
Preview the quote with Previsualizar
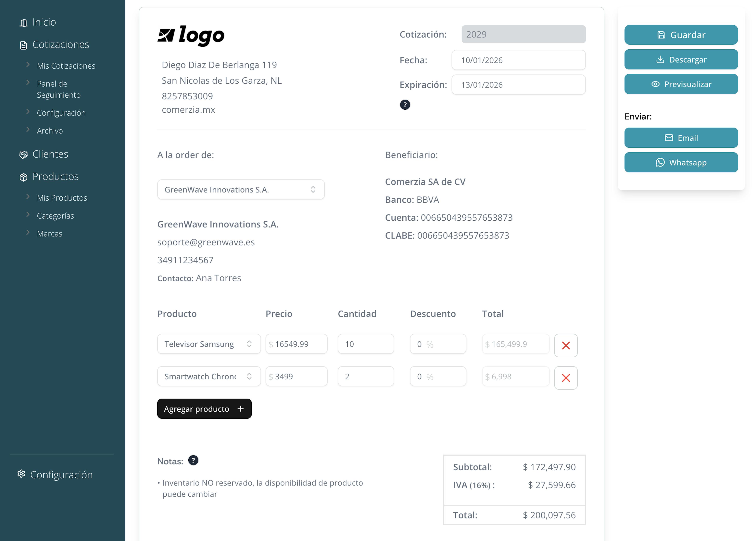pyautogui.click(x=681, y=84)
